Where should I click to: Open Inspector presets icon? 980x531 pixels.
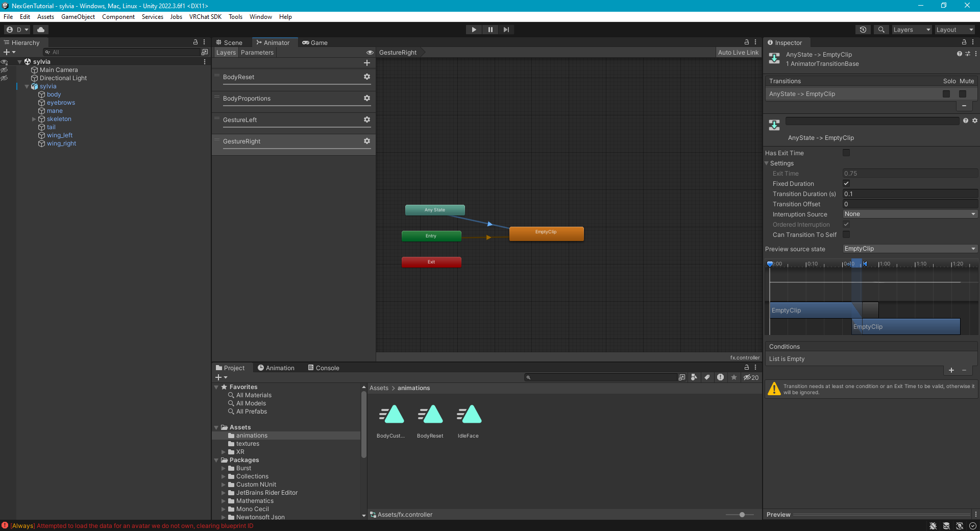click(968, 54)
